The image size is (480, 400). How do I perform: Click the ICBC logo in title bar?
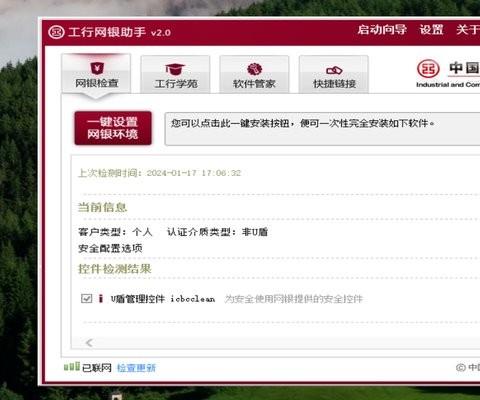[x=56, y=32]
